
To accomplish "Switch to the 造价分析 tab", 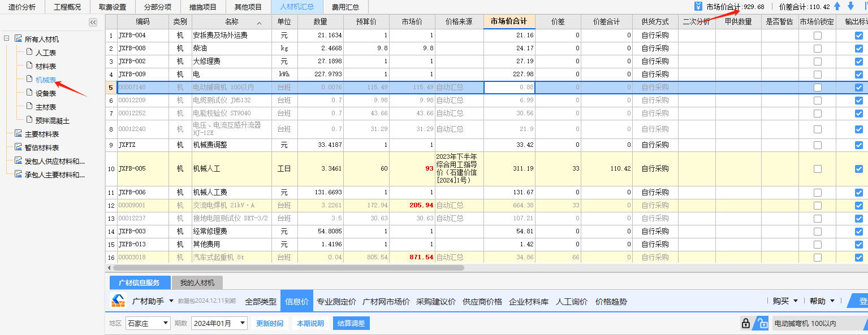I will tap(22, 7).
